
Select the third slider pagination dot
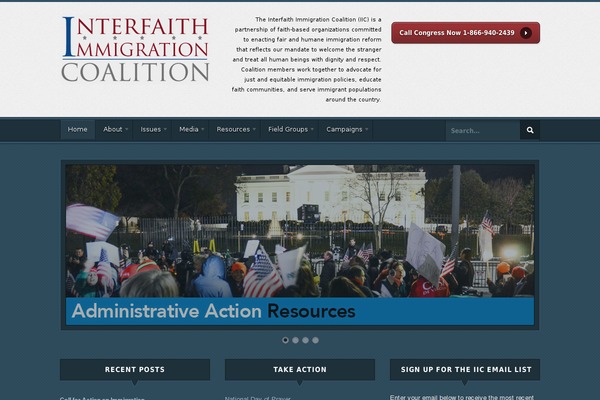click(305, 340)
